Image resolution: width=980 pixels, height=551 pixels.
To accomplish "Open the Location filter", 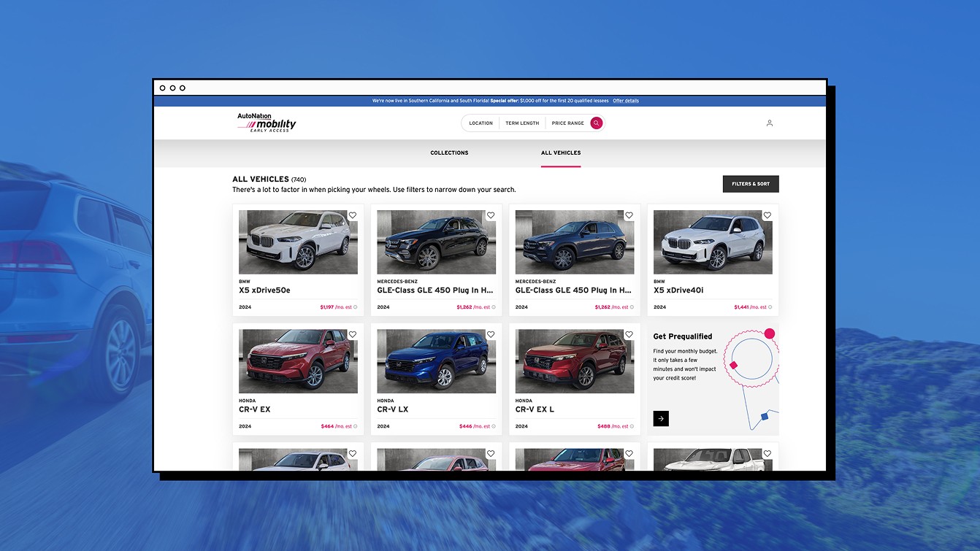I will tap(481, 123).
